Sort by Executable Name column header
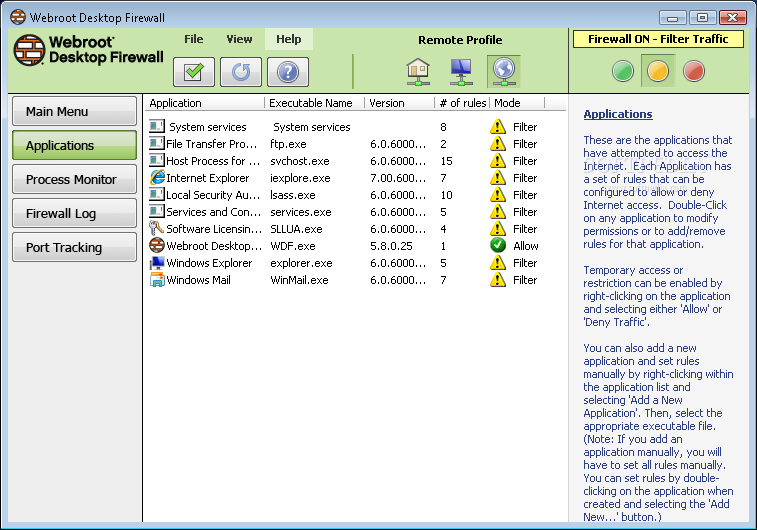Image resolution: width=757 pixels, height=530 pixels. 314,103
